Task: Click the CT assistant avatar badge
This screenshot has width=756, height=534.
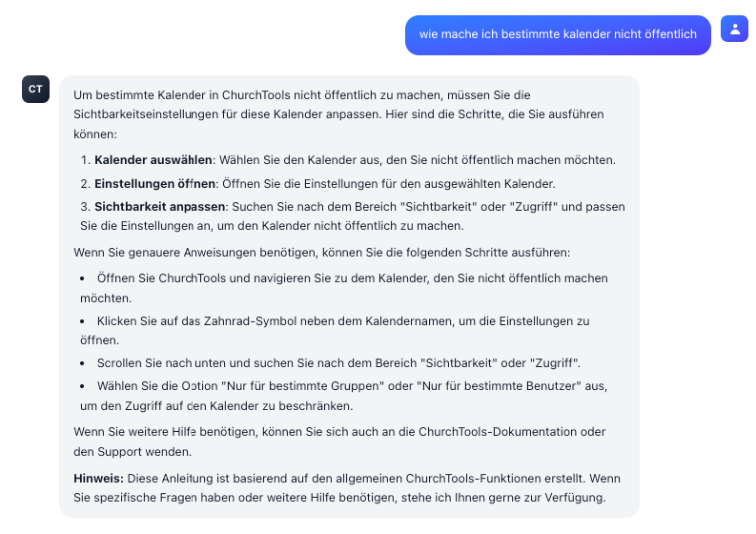Action: (x=35, y=89)
